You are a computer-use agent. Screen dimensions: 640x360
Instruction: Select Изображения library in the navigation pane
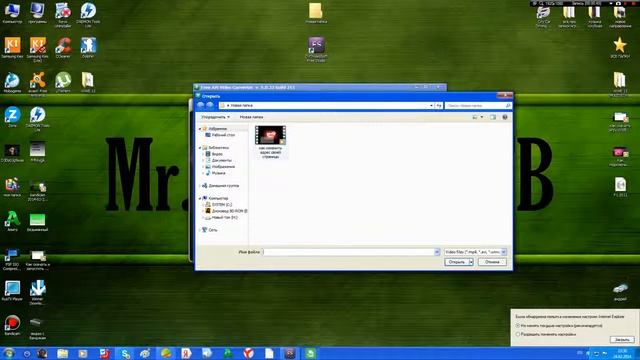click(x=220, y=167)
